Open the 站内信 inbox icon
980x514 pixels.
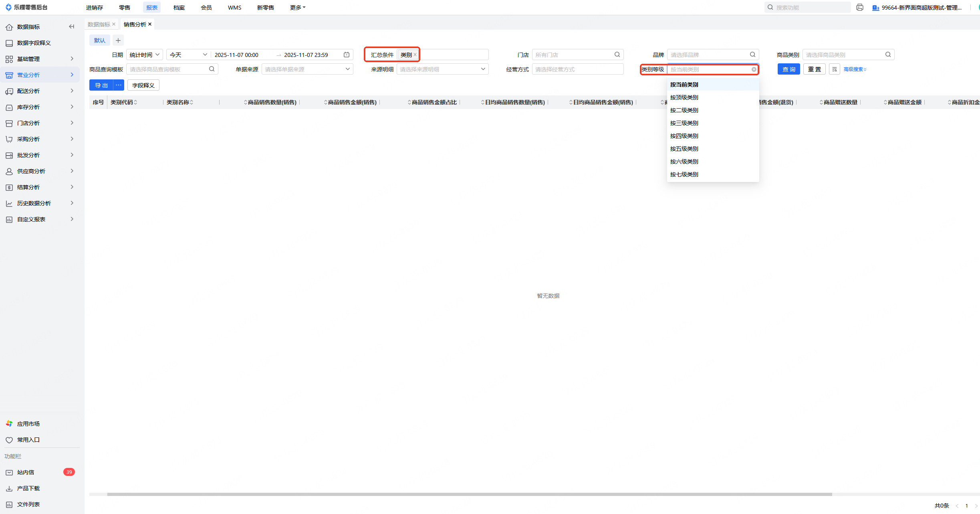9,472
